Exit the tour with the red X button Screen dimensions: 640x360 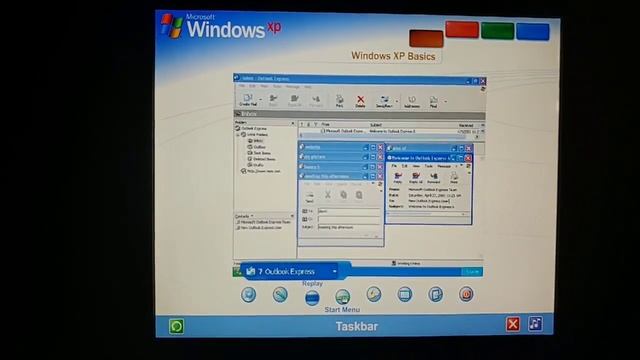(513, 324)
